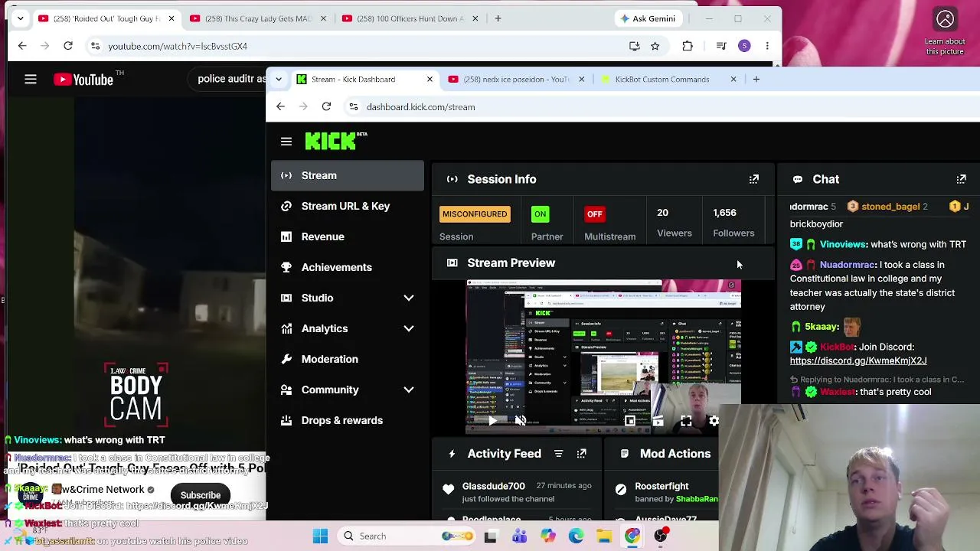This screenshot has height=551, width=980.
Task: Open the media controls icon in Chrome toolbar
Action: click(721, 46)
